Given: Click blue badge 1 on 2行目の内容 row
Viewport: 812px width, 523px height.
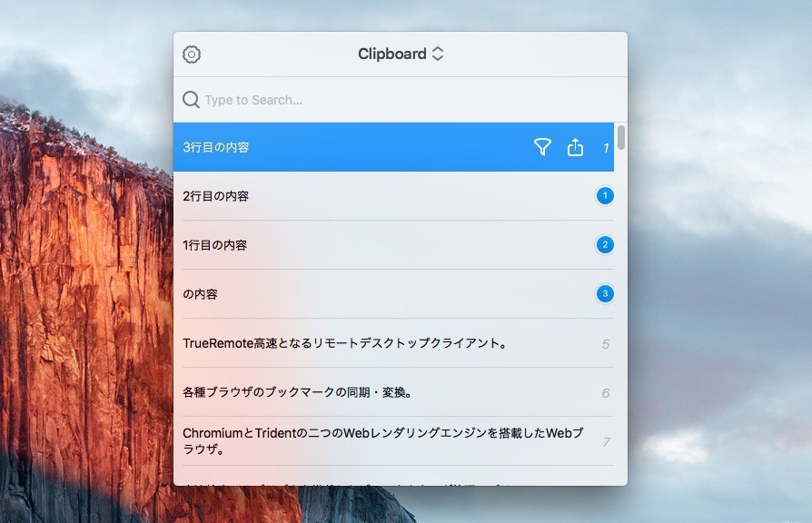Looking at the screenshot, I should coord(605,196).
